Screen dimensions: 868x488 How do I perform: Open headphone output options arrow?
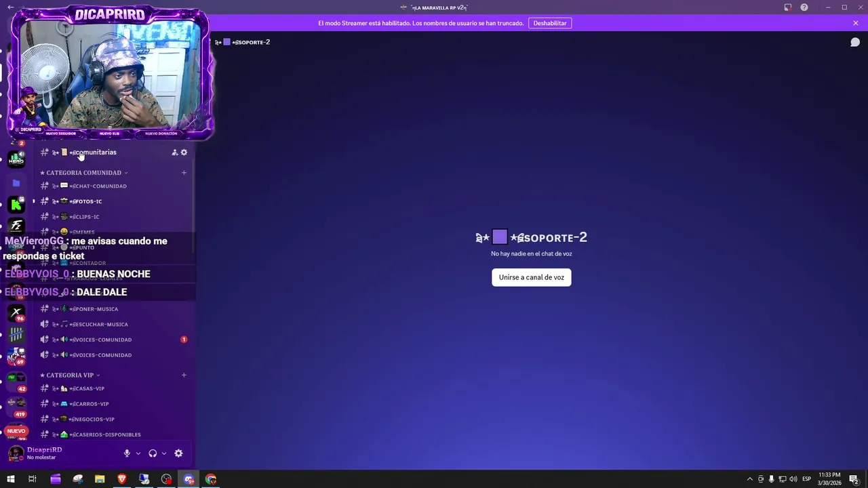coord(164,453)
